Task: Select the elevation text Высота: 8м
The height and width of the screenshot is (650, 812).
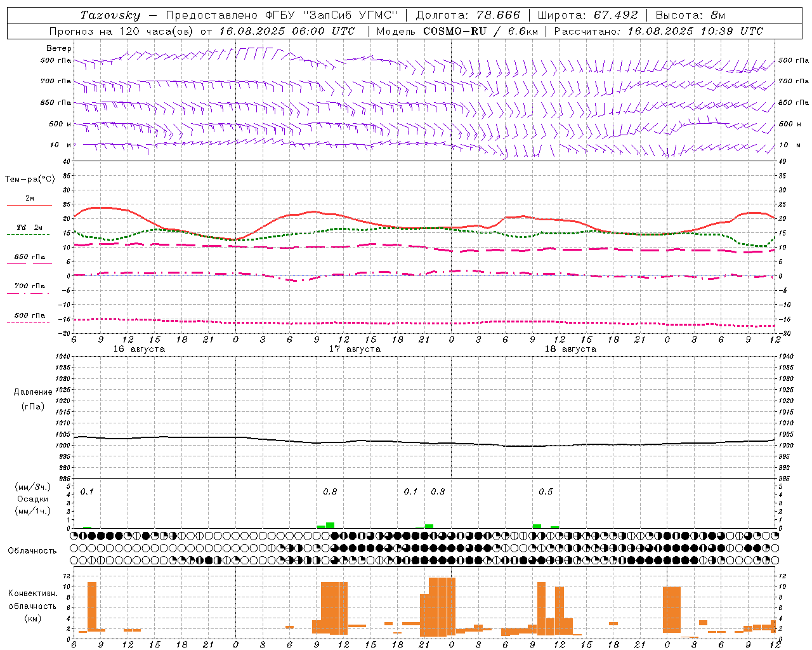Action: (x=690, y=15)
